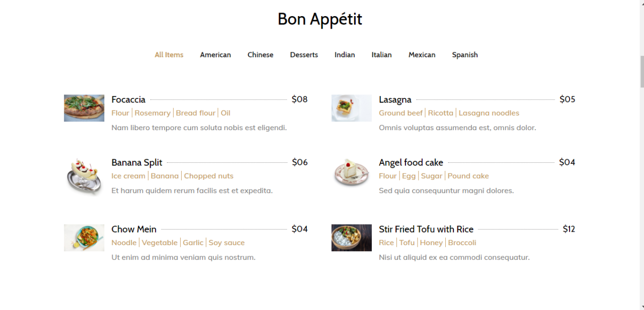Click the Soy sauce ingredient link

(x=226, y=242)
